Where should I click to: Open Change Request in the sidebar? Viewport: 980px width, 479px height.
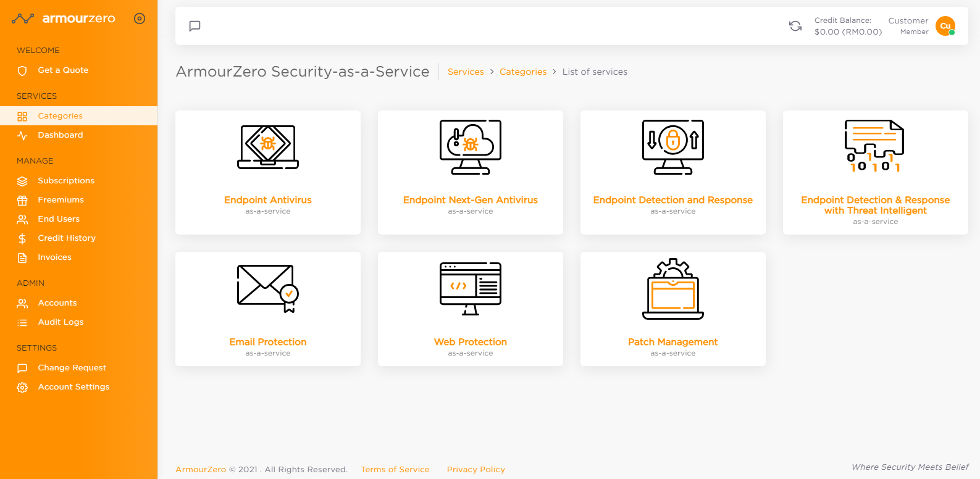(x=78, y=368)
